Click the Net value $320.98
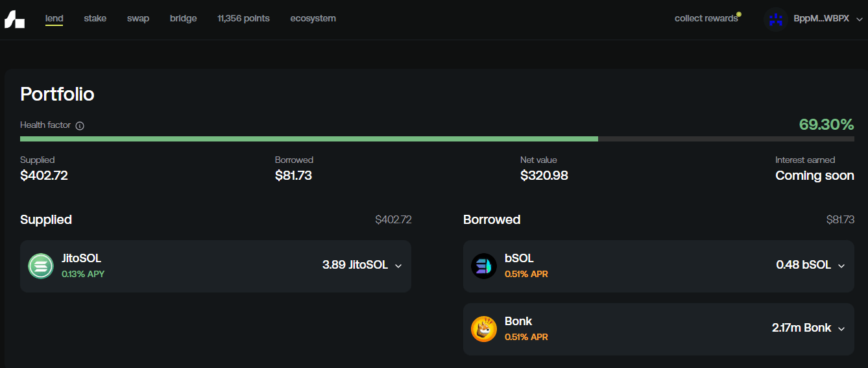The height and width of the screenshot is (368, 868). pyautogui.click(x=544, y=175)
